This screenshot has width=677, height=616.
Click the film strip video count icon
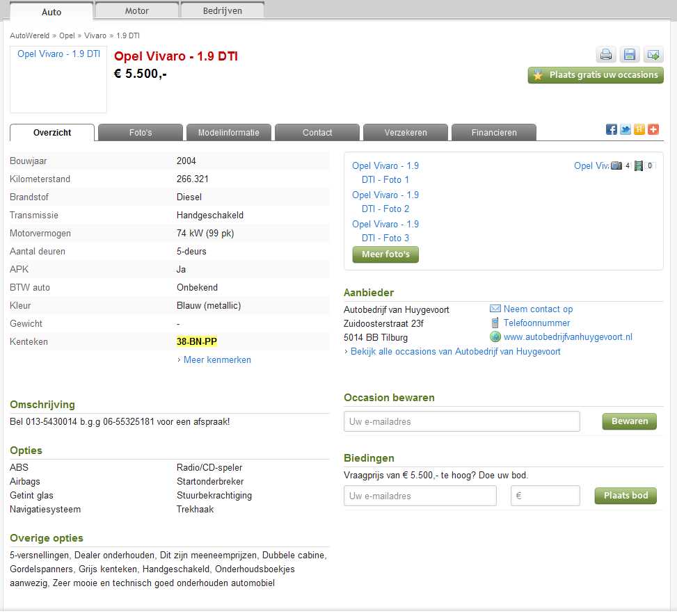coord(639,165)
